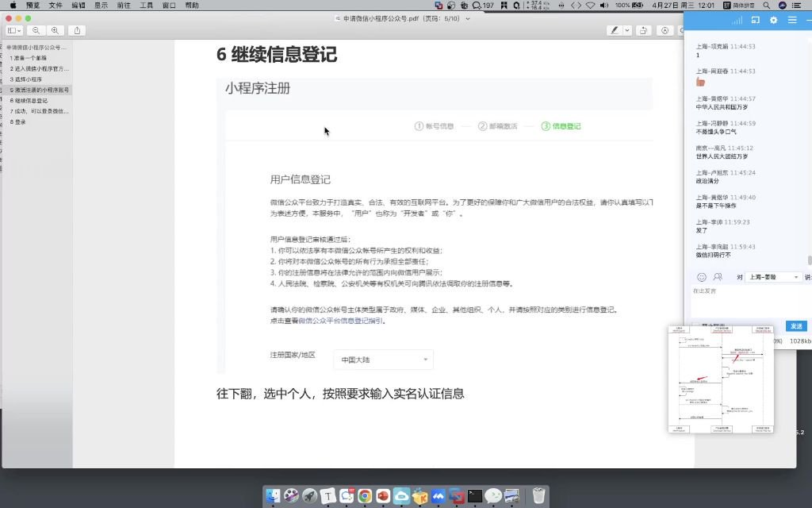Click the battery 100% indicator in menu bar
This screenshot has height=508, width=812.
(x=629, y=6)
